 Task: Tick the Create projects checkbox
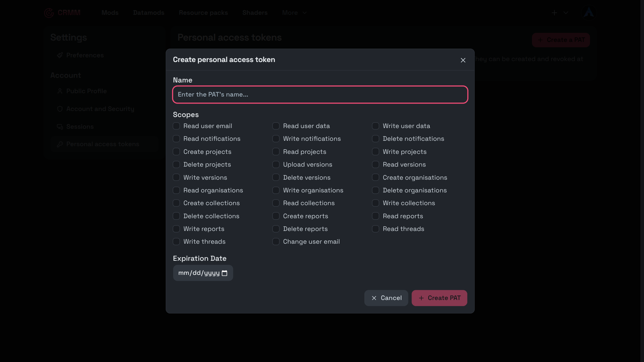click(176, 152)
